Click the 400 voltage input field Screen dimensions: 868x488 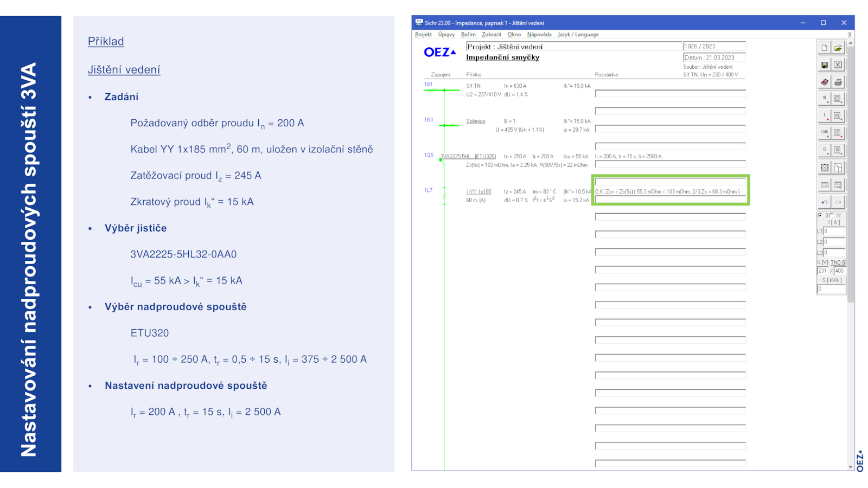840,271
